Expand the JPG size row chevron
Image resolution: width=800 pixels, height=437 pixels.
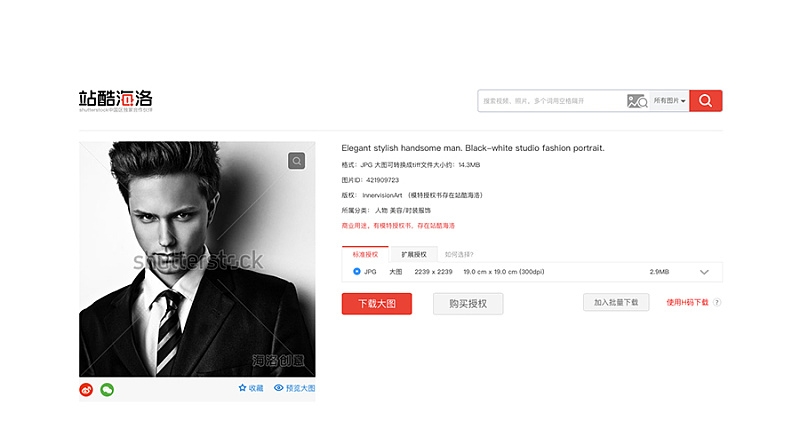point(704,272)
